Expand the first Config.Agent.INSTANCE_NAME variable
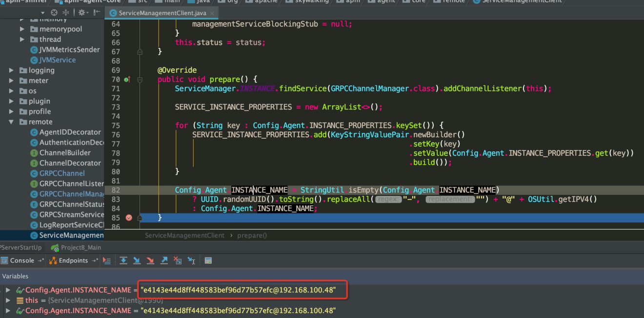Screen dimensions: 644x318 click(x=8, y=290)
